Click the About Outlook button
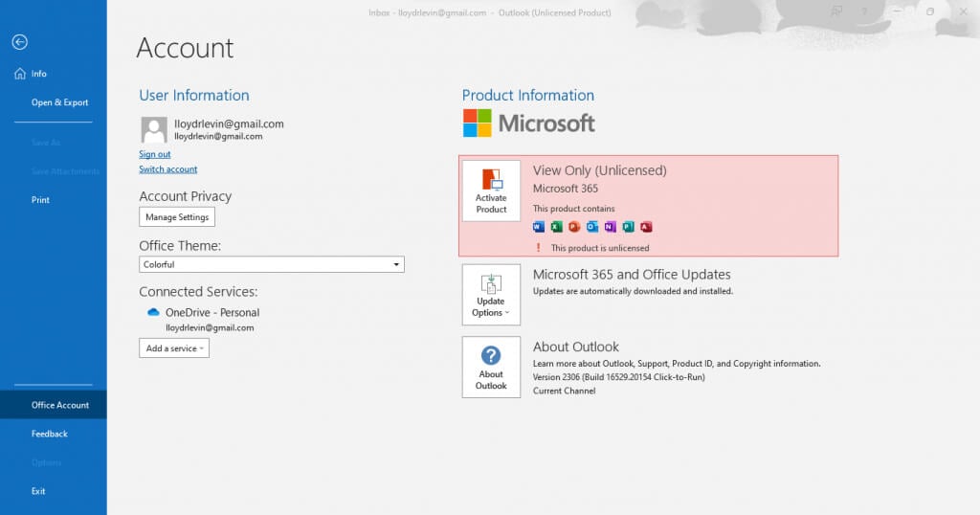Viewport: 980px width, 515px height. pyautogui.click(x=491, y=367)
